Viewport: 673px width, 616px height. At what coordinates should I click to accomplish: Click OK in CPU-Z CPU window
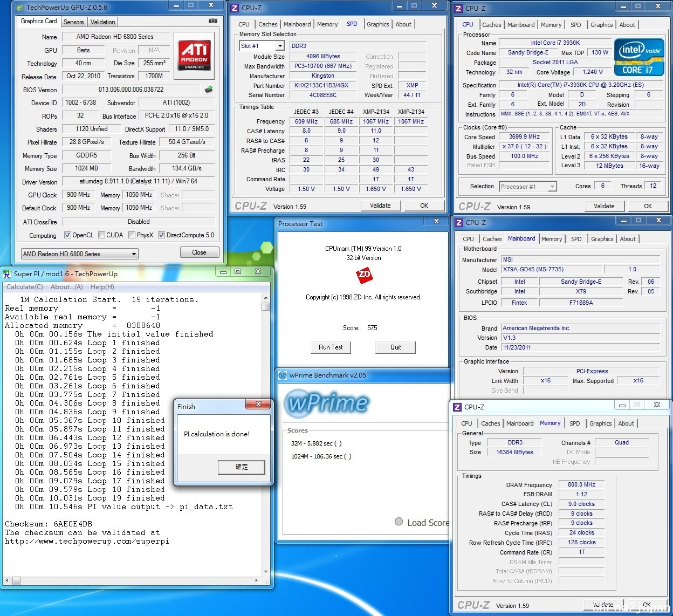648,206
